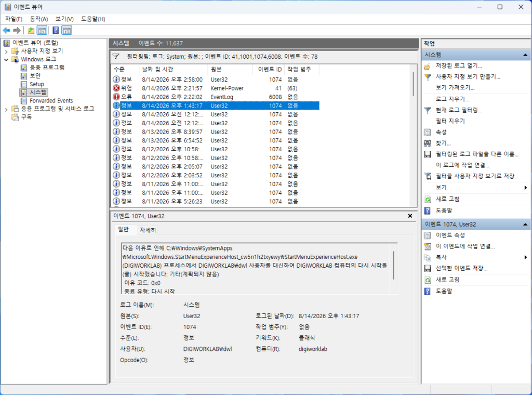This screenshot has height=395, width=532.
Task: Click the saved log open folder icon
Action: pos(428,66)
